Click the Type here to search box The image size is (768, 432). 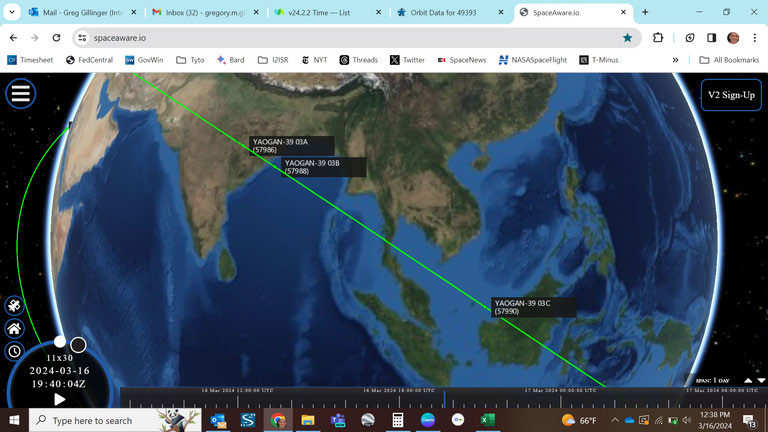[116, 420]
